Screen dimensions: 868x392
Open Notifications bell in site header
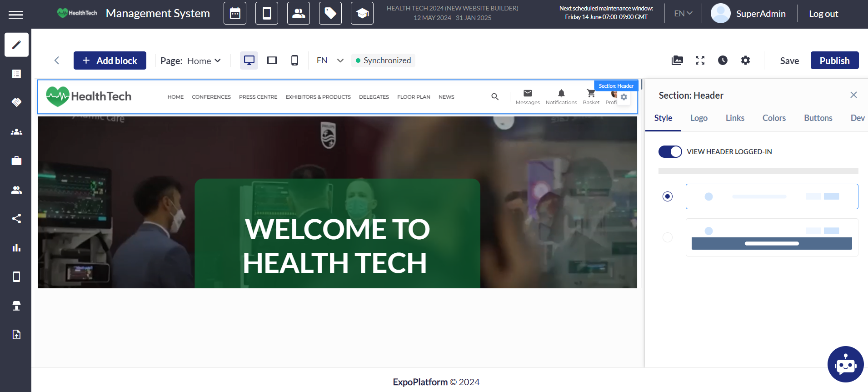tap(561, 97)
